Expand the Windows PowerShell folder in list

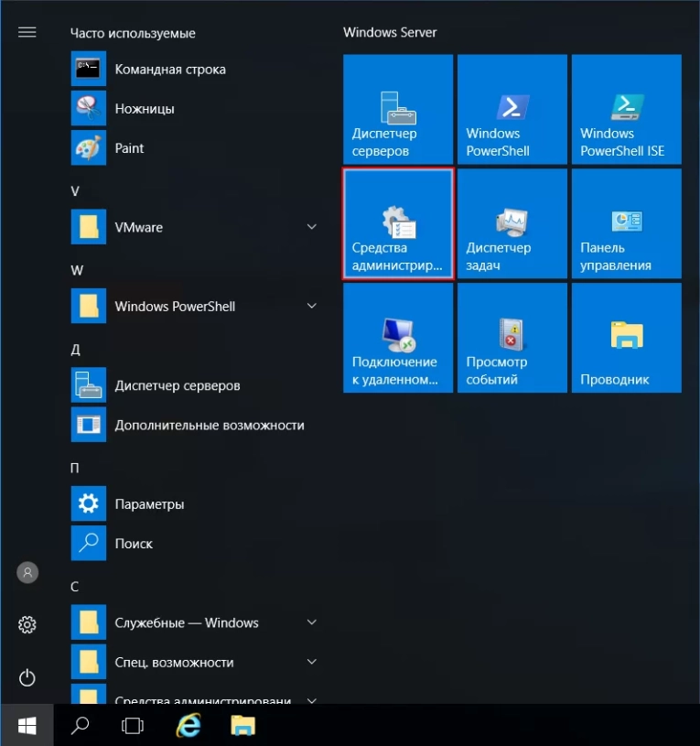pos(311,306)
